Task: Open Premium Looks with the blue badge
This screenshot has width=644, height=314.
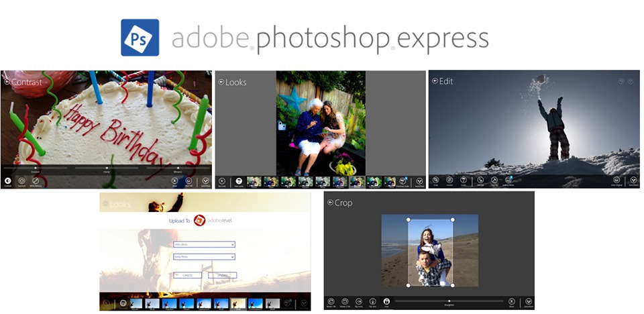Action: coord(403,181)
